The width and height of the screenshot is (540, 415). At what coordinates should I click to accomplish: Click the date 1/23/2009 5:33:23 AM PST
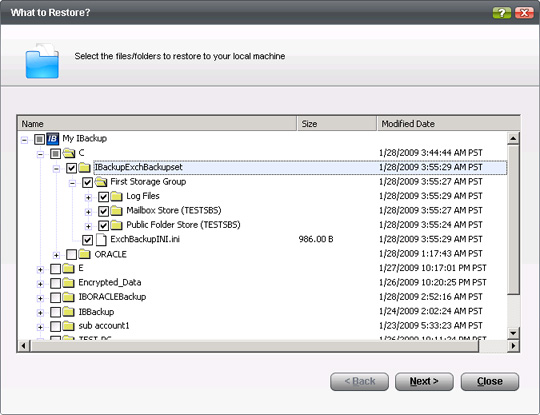pyautogui.click(x=430, y=325)
